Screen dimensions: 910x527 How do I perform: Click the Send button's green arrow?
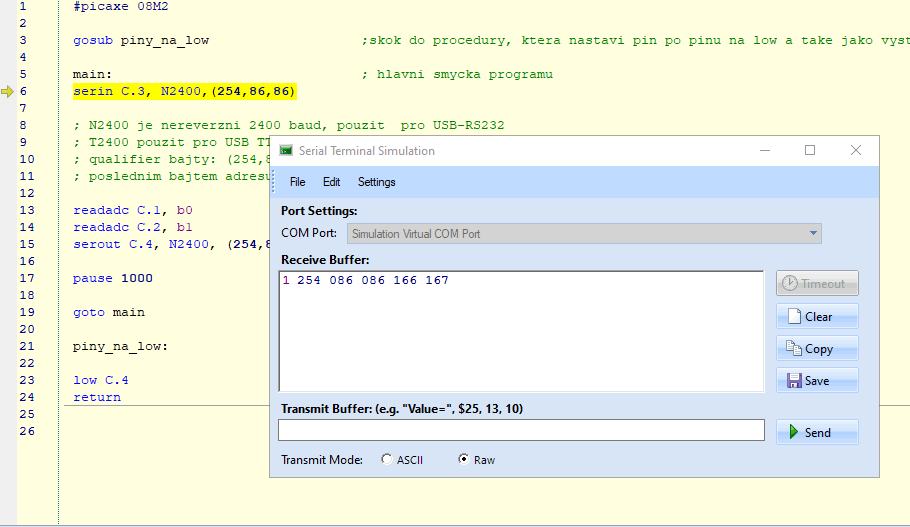pyautogui.click(x=793, y=433)
